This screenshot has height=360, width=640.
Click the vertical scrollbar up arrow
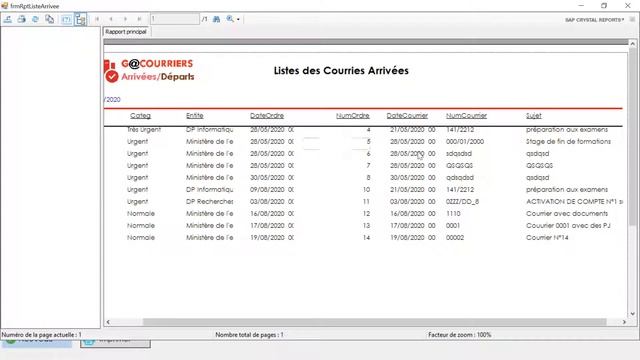click(632, 44)
